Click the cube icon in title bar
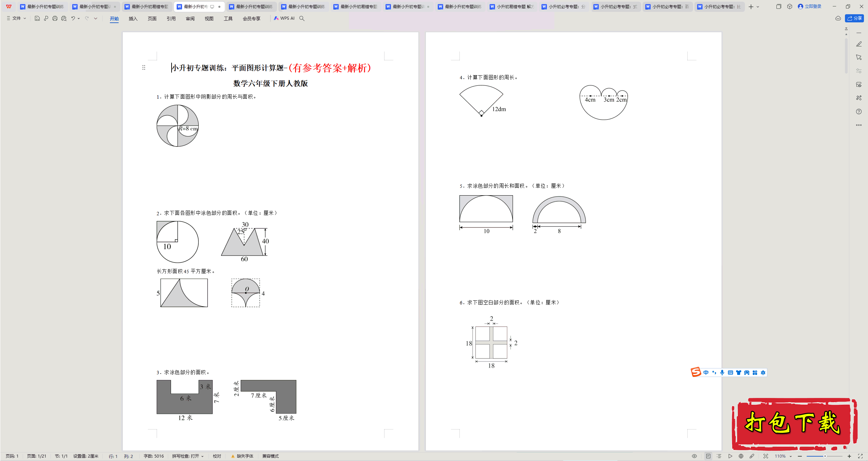Image resolution: width=868 pixels, height=461 pixels. (x=790, y=6)
